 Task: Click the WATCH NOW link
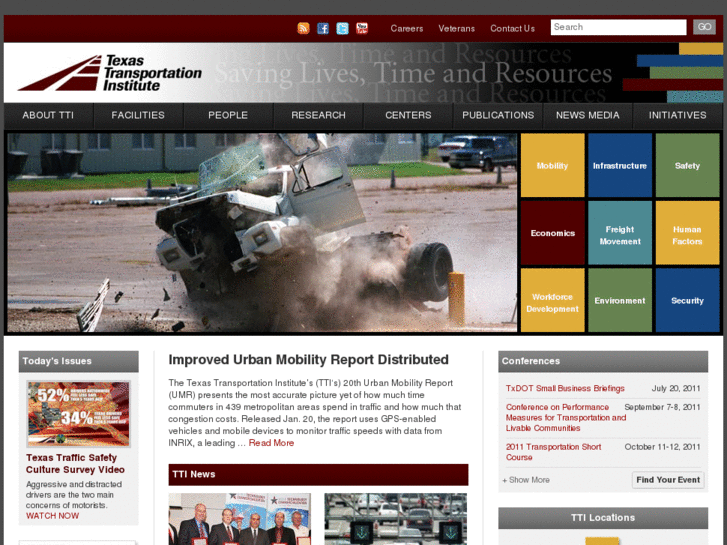[x=52, y=516]
